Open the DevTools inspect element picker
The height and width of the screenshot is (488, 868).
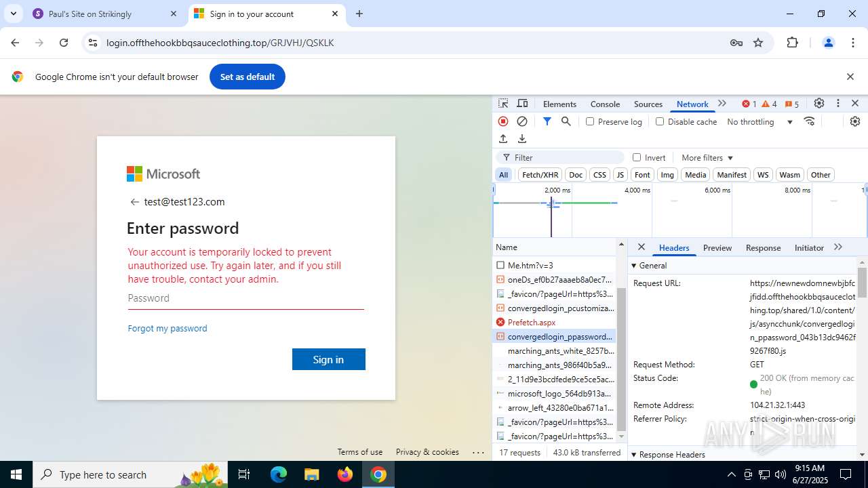(503, 104)
